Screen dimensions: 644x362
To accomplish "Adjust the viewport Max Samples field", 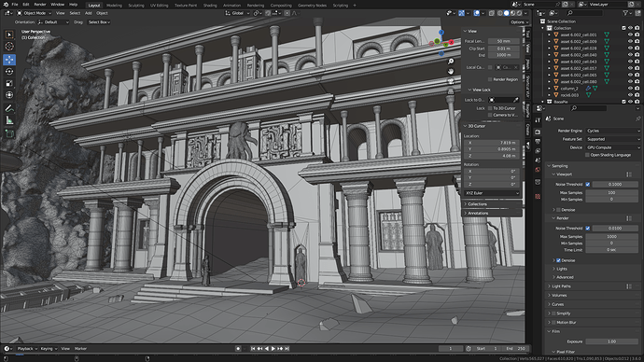I will [612, 193].
